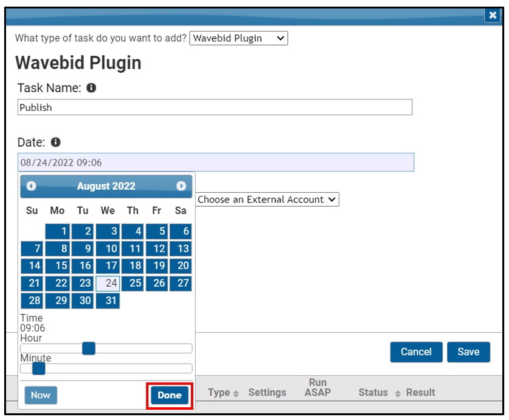Select August 31 in the calendar
The image size is (509, 420).
tap(108, 301)
